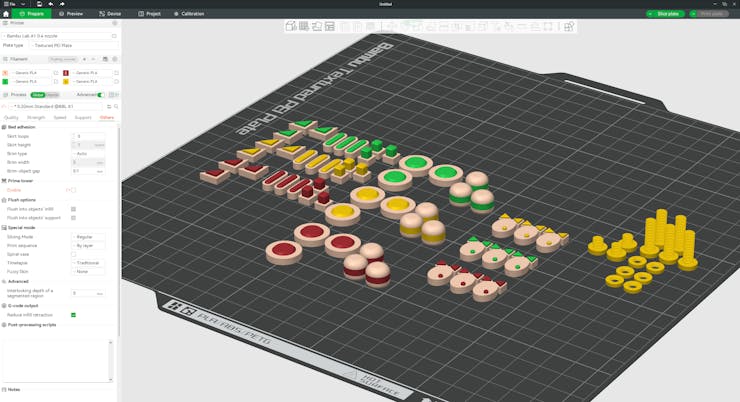
Task: Open the Support settings tab
Action: click(83, 117)
